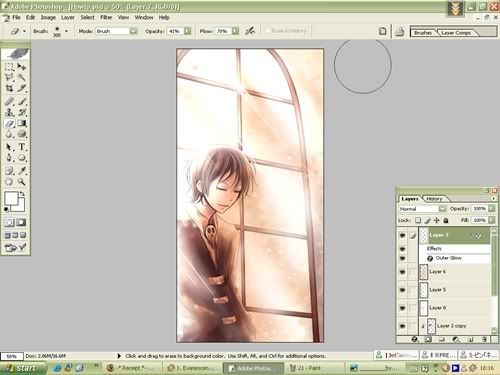
Task: Switch to Standard editing mode
Action: point(9,222)
